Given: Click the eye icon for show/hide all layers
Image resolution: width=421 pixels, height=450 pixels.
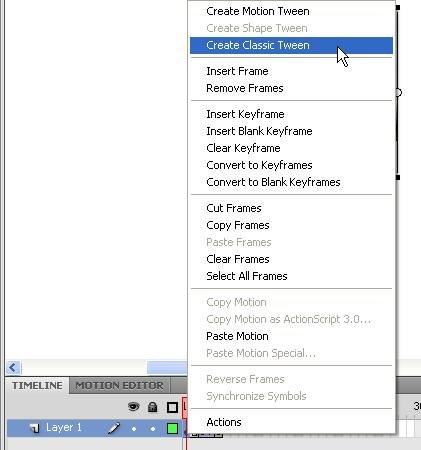Looking at the screenshot, I should (x=134, y=407).
